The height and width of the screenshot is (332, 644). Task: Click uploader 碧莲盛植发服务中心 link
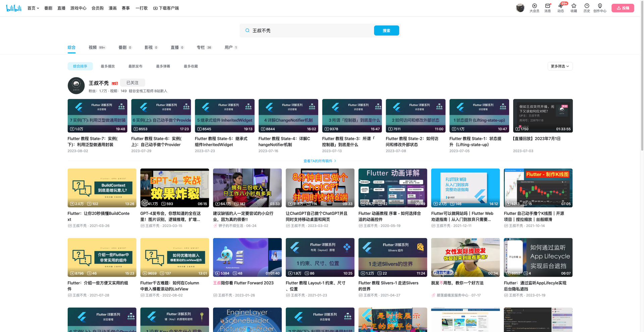pos(452,295)
